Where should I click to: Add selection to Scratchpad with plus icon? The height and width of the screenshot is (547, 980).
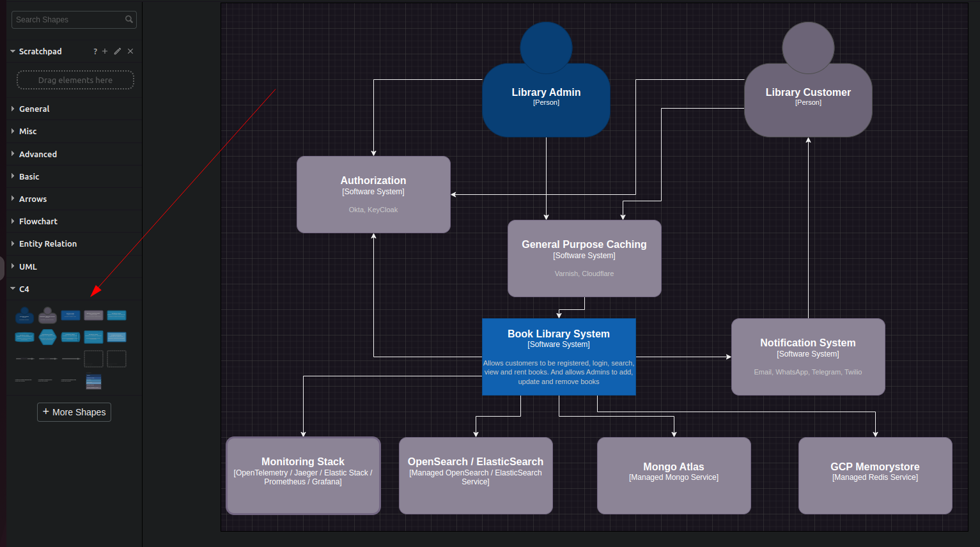[x=105, y=51]
